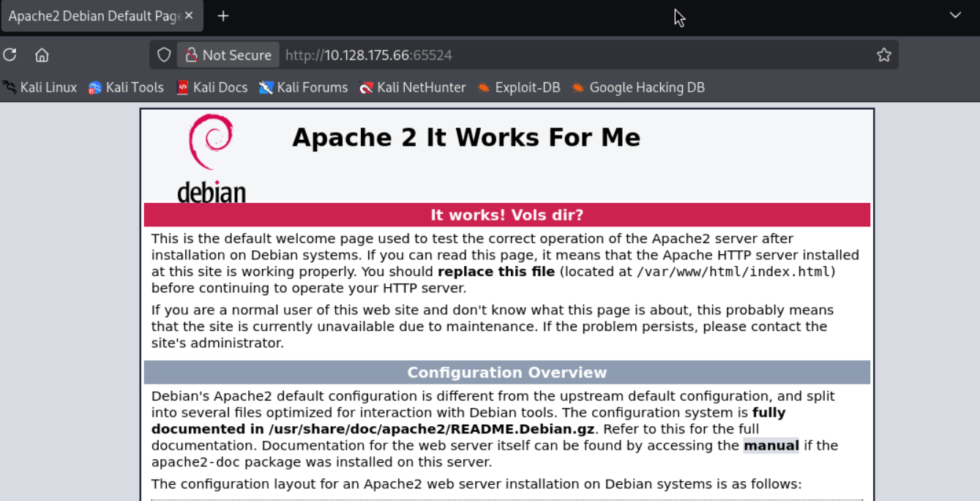Open the Kali Docs bookmark
Viewport: 980px width, 501px height.
[x=212, y=87]
